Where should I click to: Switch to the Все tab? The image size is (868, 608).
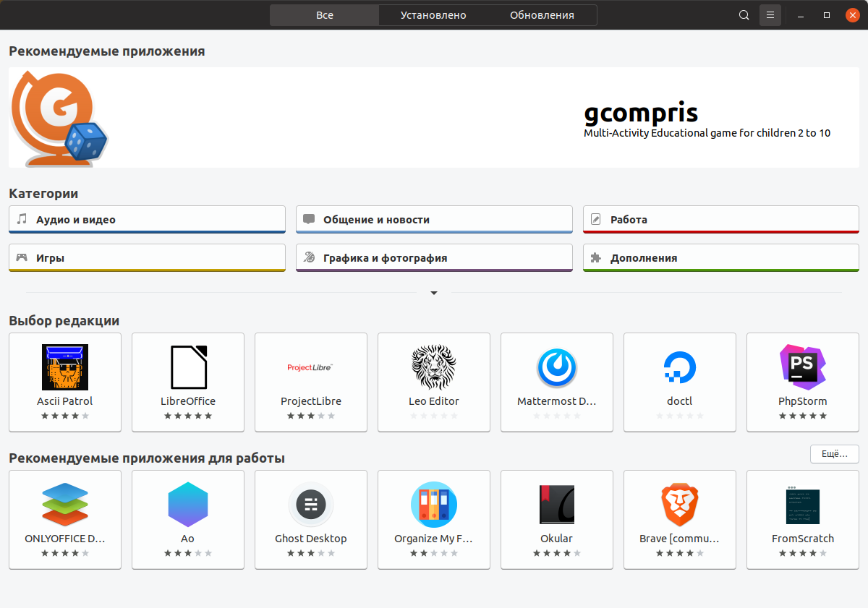[325, 15]
